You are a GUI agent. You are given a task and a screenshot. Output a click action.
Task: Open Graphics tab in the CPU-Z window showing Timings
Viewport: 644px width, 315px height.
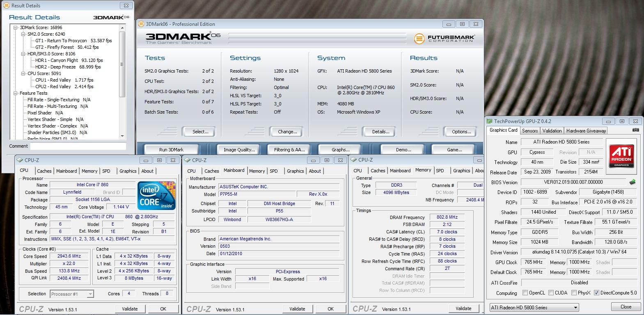pyautogui.click(x=462, y=171)
